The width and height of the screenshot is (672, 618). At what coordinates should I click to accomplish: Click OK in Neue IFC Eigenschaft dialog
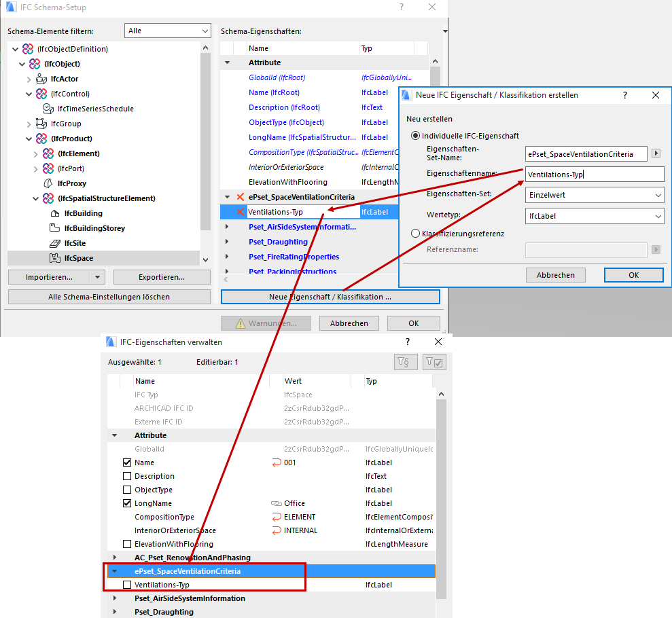pos(633,275)
